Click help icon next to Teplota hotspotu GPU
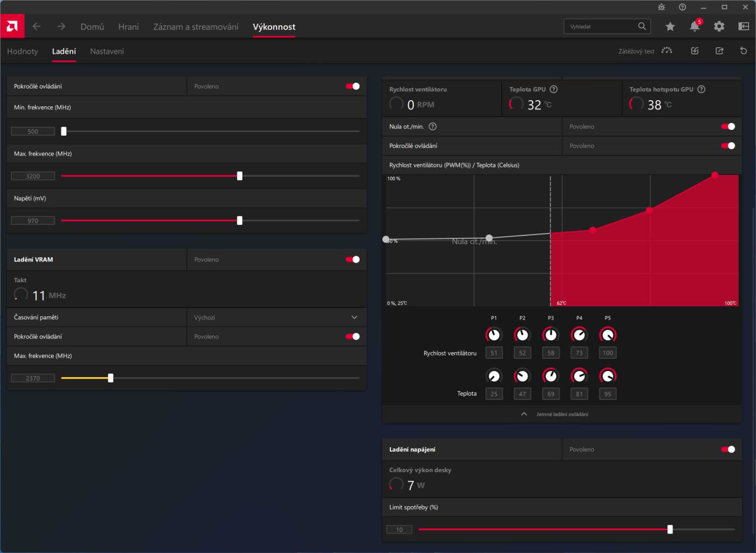Image resolution: width=756 pixels, height=553 pixels. tap(701, 89)
